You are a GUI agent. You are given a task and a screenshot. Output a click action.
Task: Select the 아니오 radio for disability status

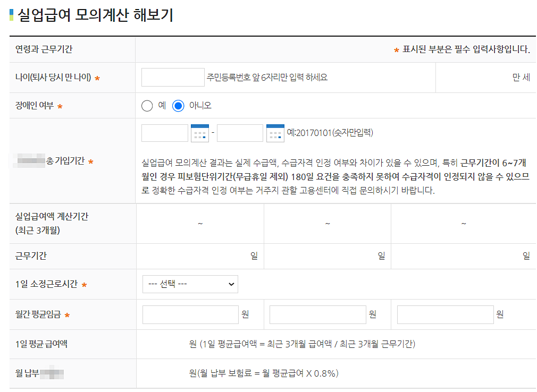point(180,105)
